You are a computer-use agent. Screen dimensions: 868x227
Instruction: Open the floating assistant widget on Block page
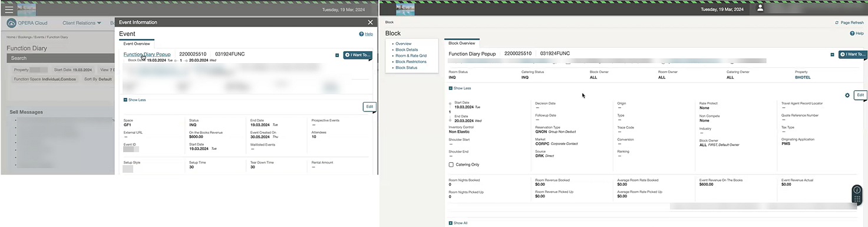point(857,195)
